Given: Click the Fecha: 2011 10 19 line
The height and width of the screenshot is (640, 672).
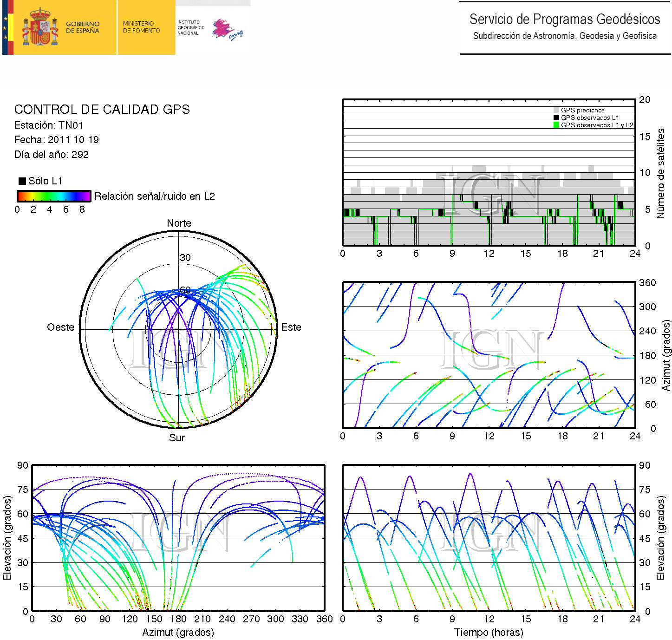Looking at the screenshot, I should 56,140.
